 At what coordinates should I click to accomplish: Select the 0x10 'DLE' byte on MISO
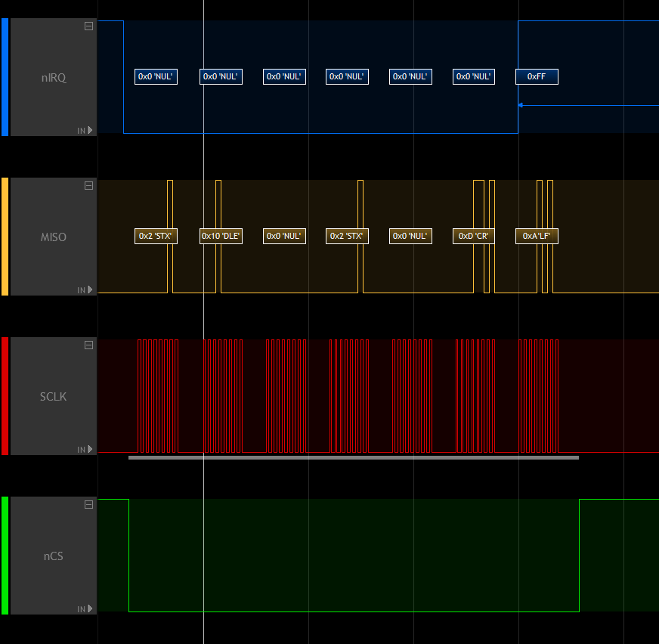tap(221, 236)
